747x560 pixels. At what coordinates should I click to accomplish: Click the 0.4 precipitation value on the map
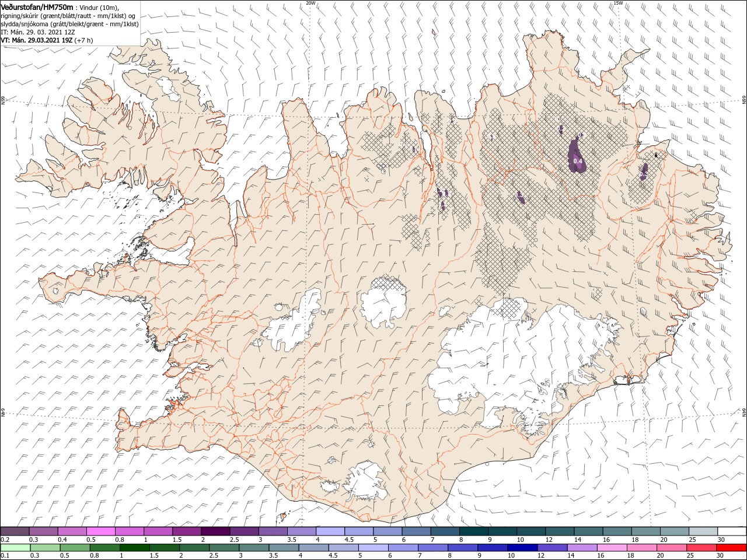578,161
